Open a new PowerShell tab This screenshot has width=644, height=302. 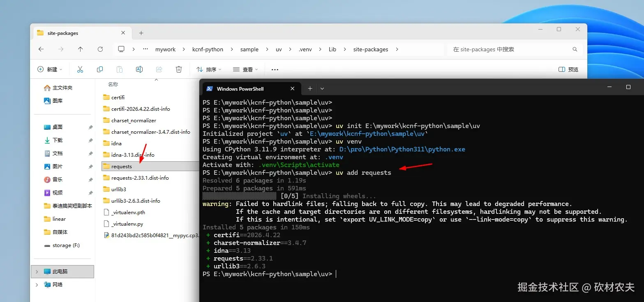[310, 88]
